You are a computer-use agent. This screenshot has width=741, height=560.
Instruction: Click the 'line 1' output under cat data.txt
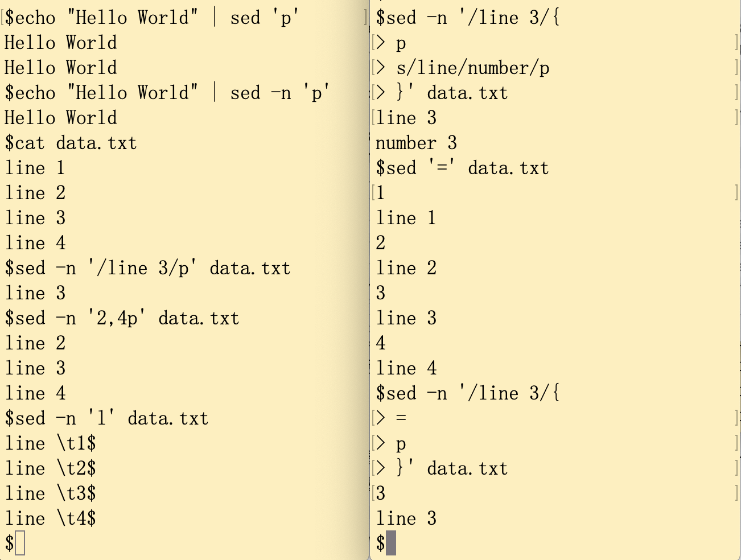tap(35, 168)
